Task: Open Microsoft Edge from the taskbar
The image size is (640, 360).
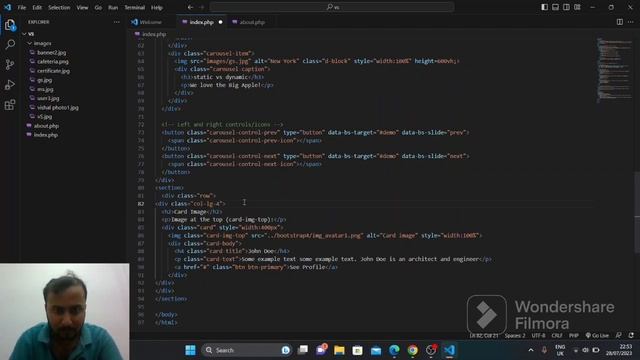Action: [394, 350]
